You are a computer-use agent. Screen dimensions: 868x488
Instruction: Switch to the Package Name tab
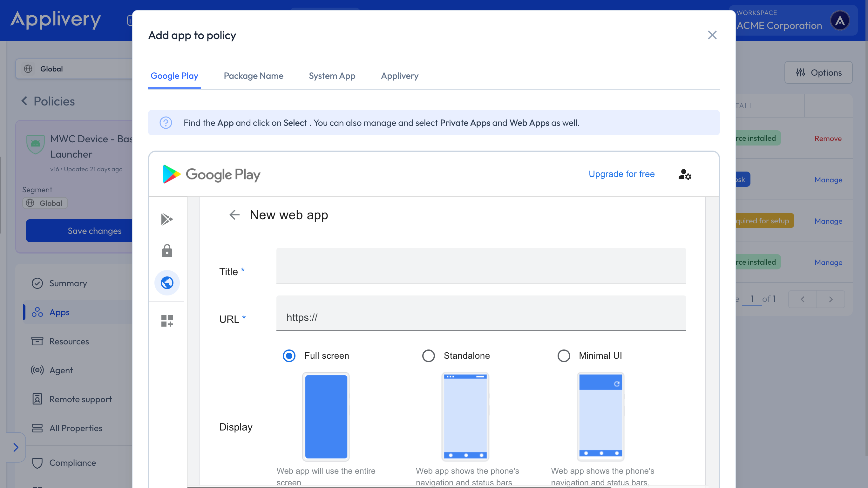[x=254, y=76]
